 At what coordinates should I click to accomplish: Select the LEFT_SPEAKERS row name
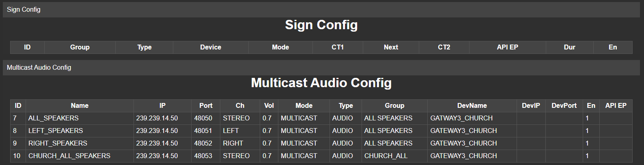[56, 131]
